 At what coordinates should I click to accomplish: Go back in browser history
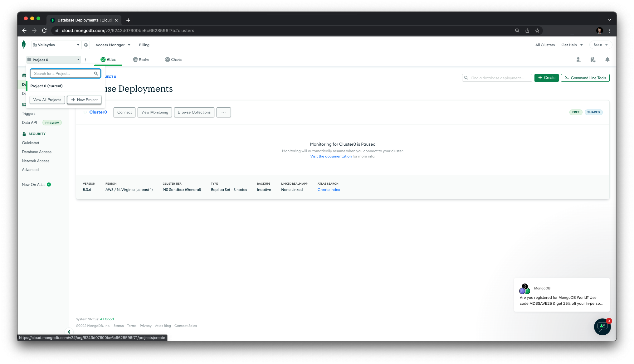(x=24, y=31)
